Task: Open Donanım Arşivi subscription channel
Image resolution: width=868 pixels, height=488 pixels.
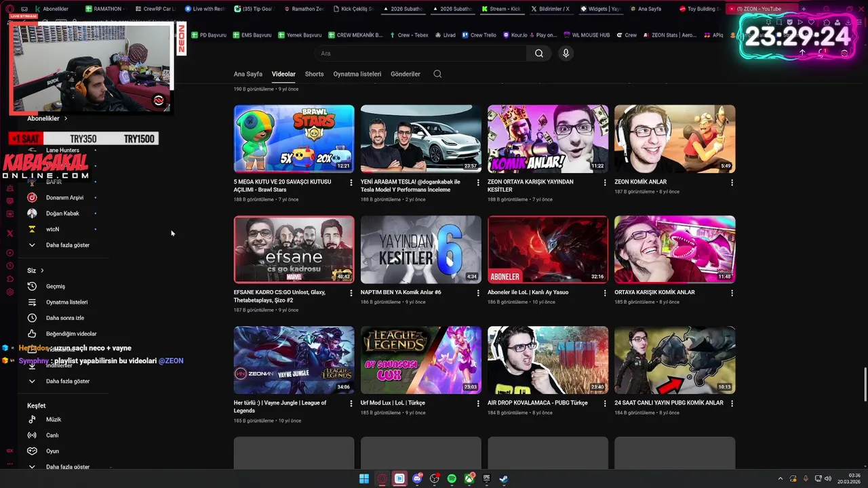Action: tap(64, 197)
